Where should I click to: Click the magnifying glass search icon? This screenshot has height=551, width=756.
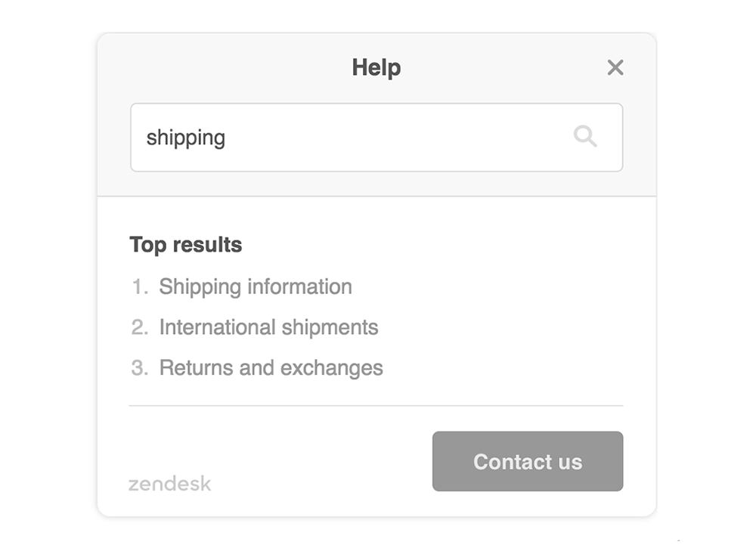585,136
